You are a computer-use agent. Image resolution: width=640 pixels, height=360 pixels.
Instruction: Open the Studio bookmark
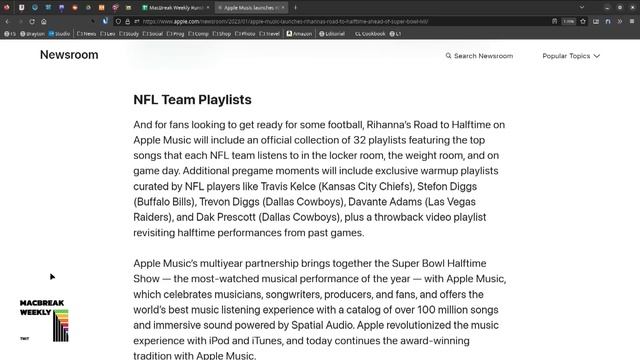tap(59, 34)
